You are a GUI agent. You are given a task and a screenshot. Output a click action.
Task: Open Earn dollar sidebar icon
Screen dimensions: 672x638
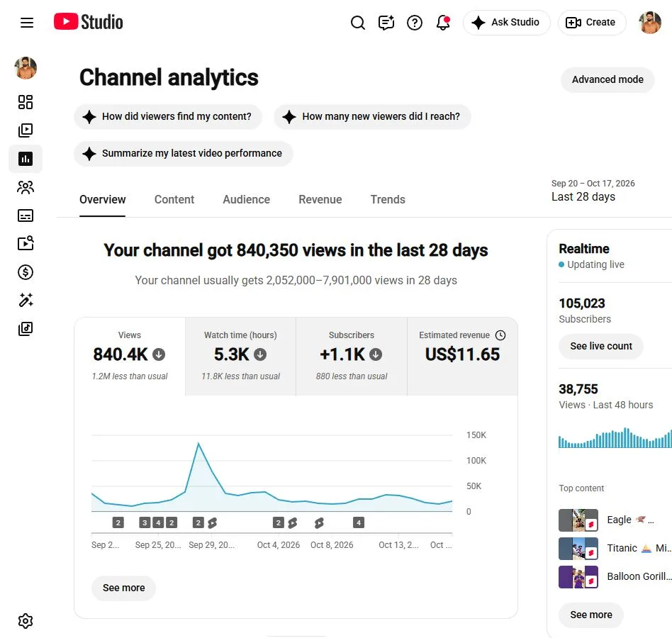(26, 272)
